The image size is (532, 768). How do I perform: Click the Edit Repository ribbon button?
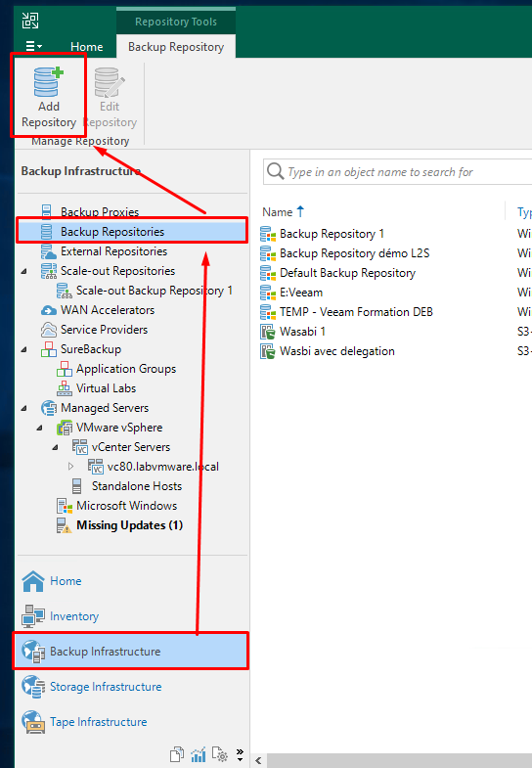(x=110, y=97)
